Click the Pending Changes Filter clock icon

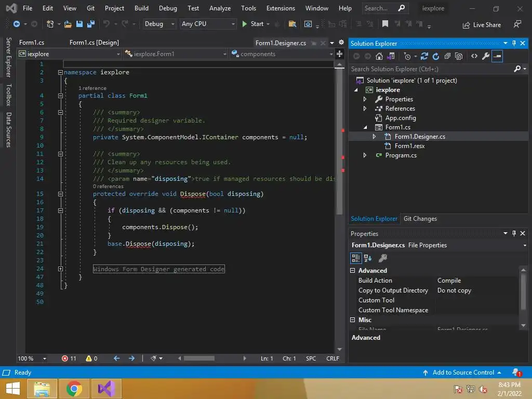click(407, 56)
